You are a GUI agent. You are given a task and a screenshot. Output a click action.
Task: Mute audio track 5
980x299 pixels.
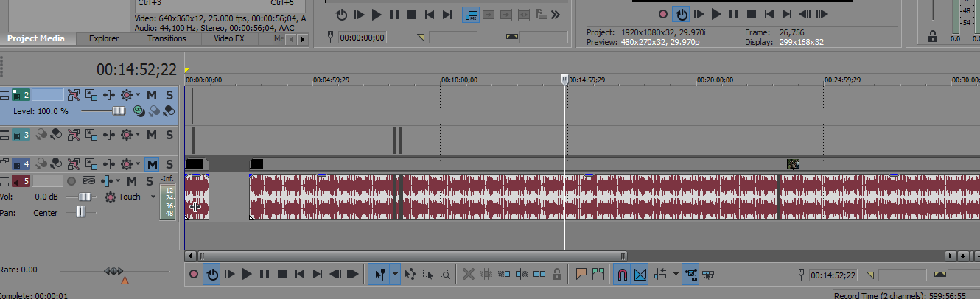point(131,181)
